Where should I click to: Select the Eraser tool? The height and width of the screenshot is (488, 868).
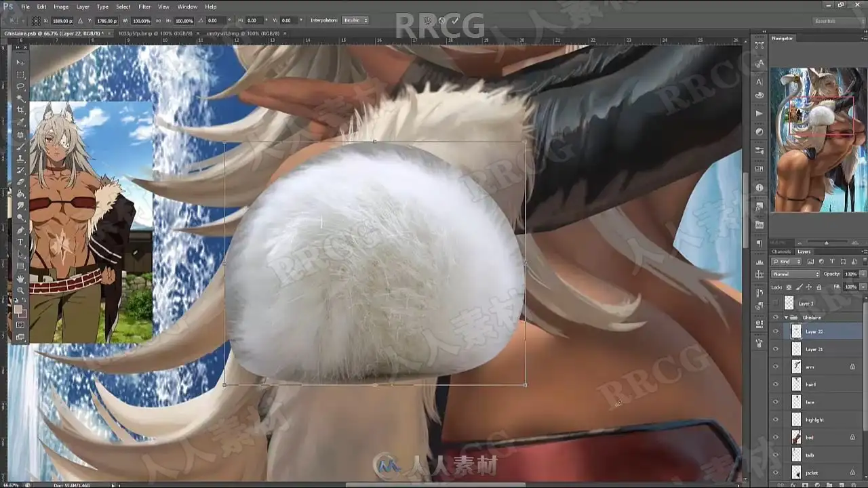20,182
